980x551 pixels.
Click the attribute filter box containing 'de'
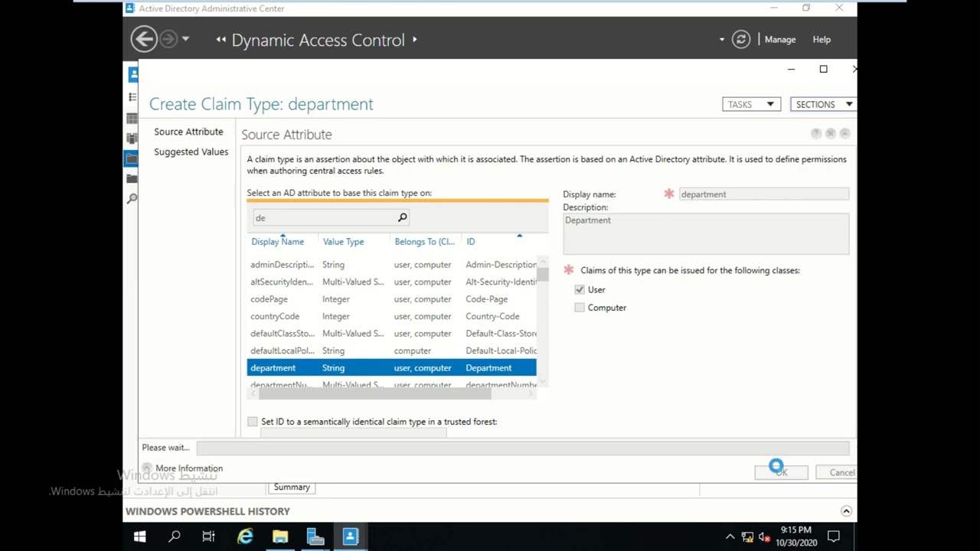(324, 218)
